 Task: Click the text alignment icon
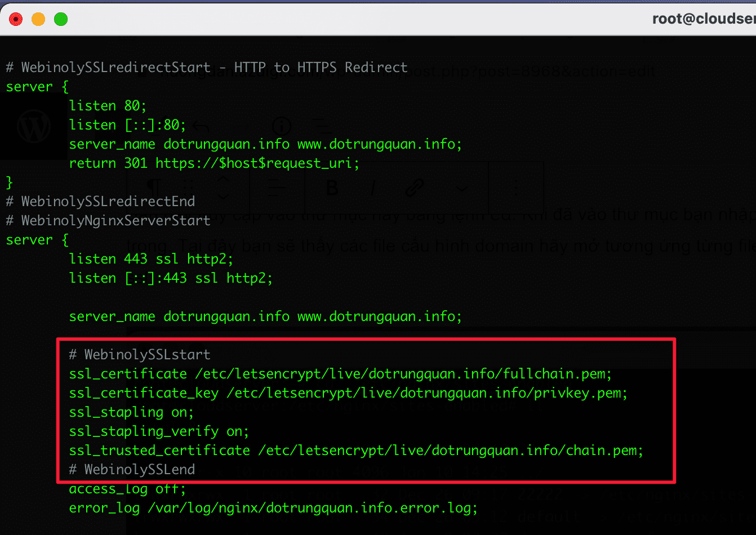tap(275, 188)
